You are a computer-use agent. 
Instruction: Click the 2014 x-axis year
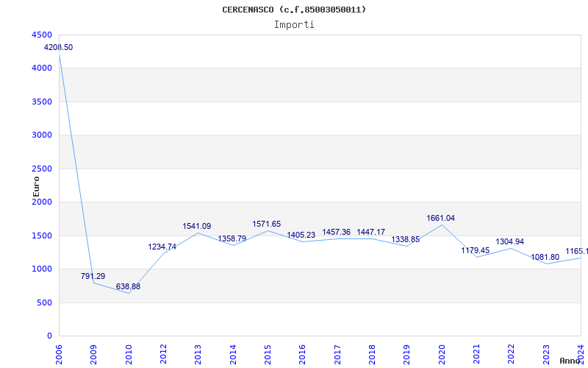tap(233, 355)
